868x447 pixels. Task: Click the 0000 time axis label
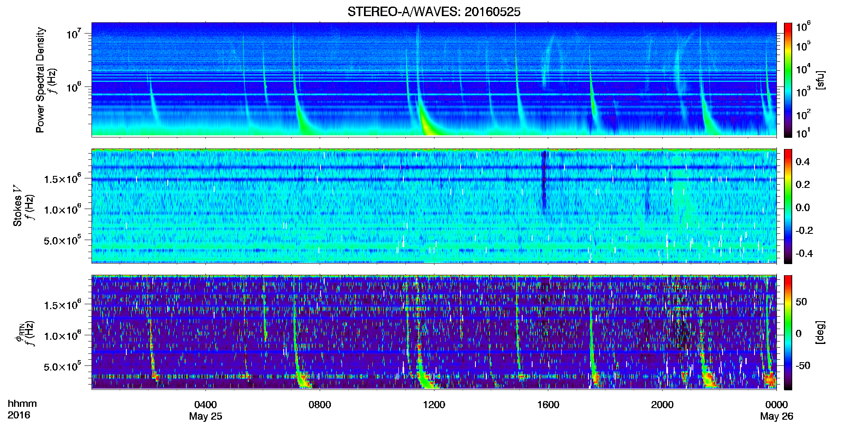tap(776, 405)
